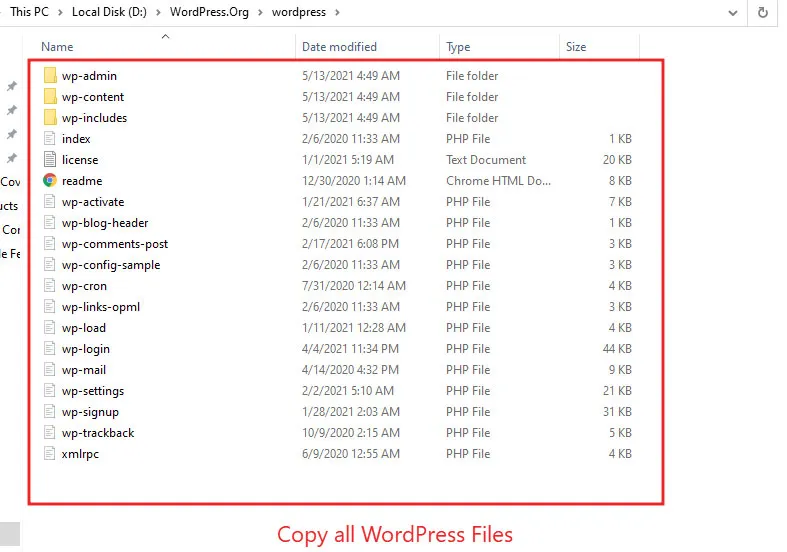Viewport: 787px width, 552px height.
Task: Select the wp-admin folder name
Action: [89, 76]
